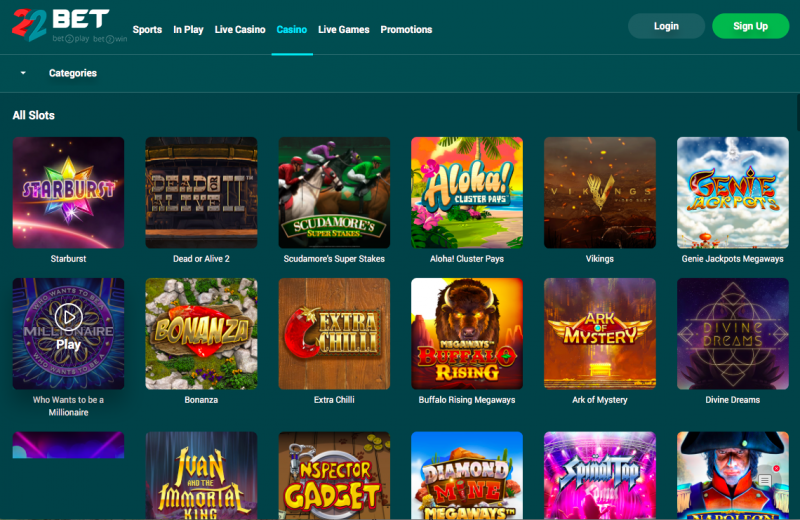Expand the Categories dropdown arrow
The height and width of the screenshot is (520, 800).
(x=23, y=73)
